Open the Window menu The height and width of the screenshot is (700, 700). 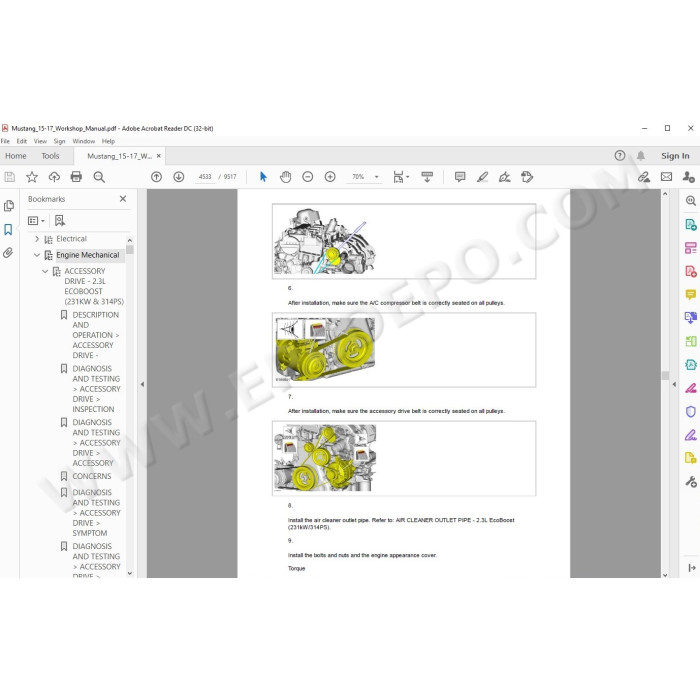point(83,141)
